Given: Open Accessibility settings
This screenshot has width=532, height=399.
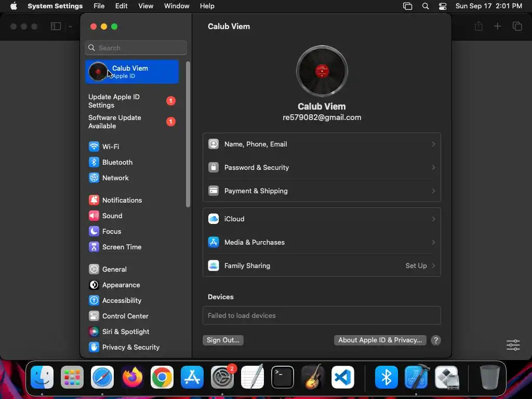Looking at the screenshot, I should click(x=131, y=301).
